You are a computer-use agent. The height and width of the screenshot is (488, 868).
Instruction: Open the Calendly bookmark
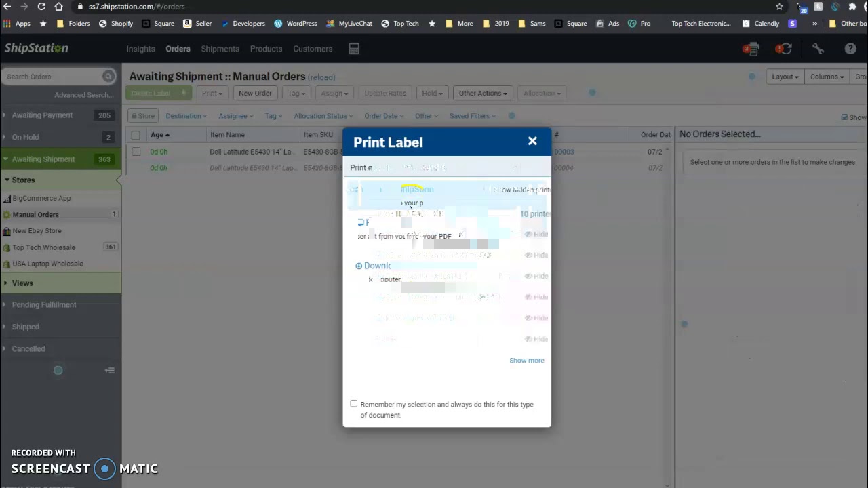pos(761,24)
